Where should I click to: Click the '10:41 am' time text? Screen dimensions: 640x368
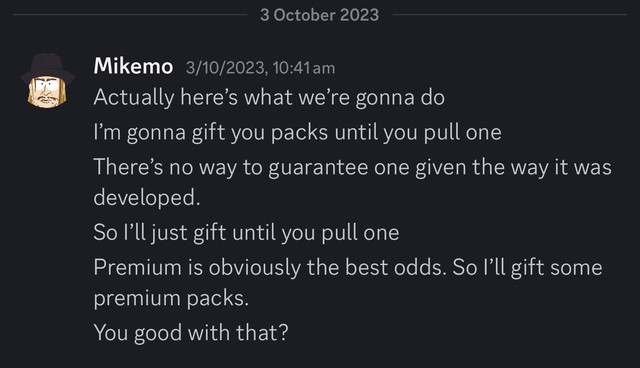304,68
